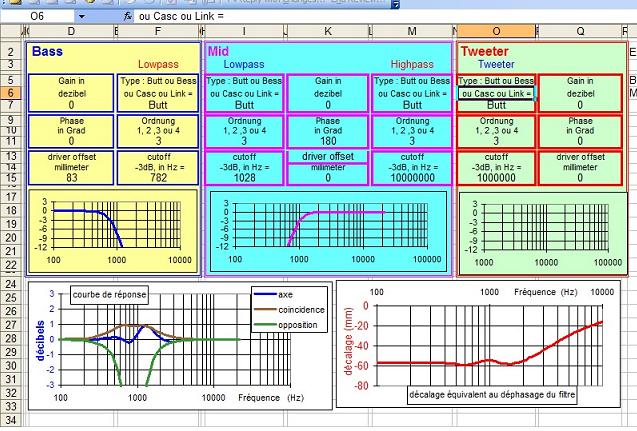Image resolution: width=637 pixels, height=431 pixels.
Task: Select Mid driver offset value 0
Action: [x=328, y=178]
